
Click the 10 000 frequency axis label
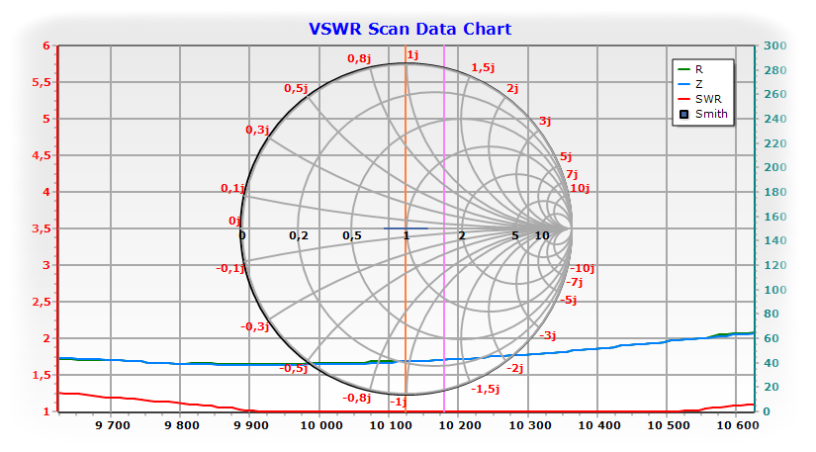click(322, 425)
